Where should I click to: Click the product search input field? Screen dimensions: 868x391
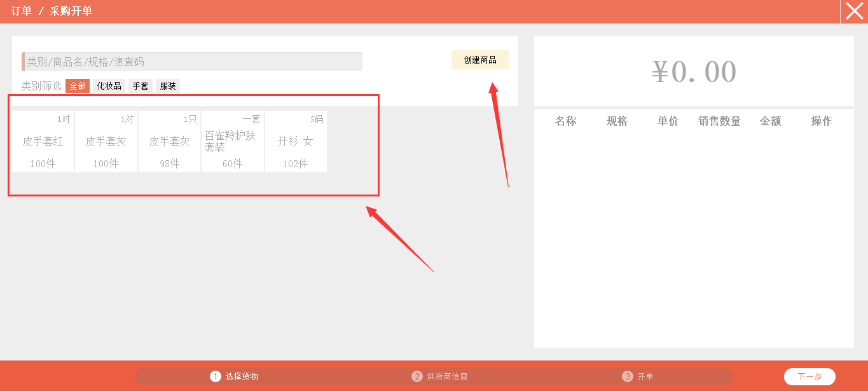(x=192, y=62)
